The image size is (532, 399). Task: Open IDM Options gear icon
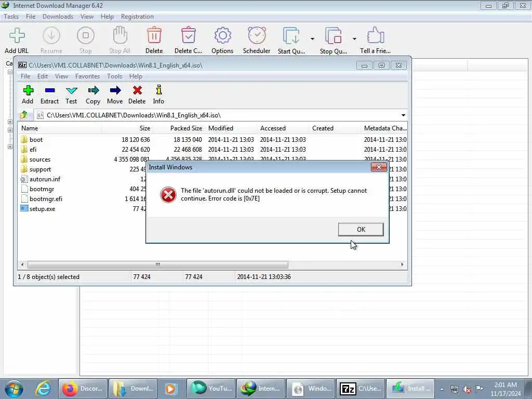coord(222,36)
